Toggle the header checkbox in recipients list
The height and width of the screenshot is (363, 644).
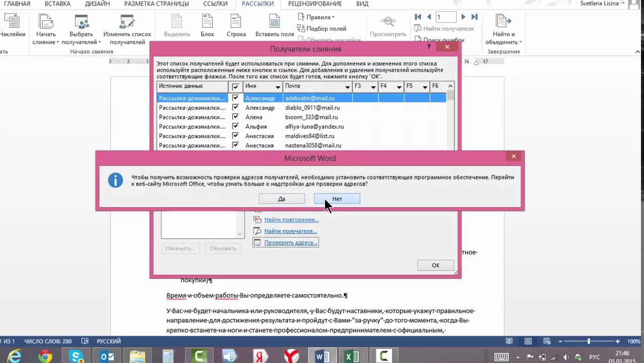tap(235, 87)
